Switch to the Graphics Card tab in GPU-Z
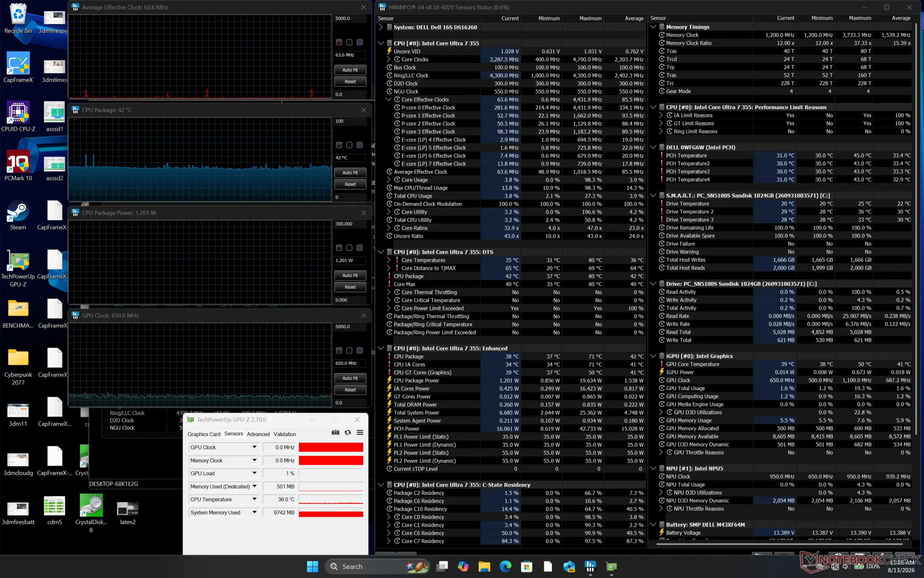The height and width of the screenshot is (578, 924). tap(204, 434)
